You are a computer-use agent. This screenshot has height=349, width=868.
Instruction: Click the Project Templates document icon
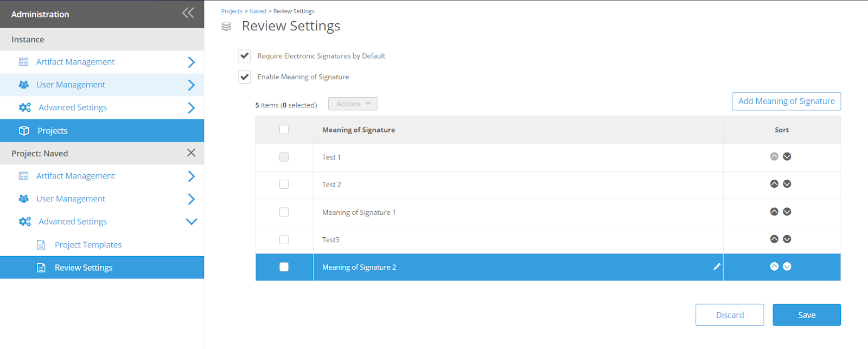pyautogui.click(x=41, y=245)
